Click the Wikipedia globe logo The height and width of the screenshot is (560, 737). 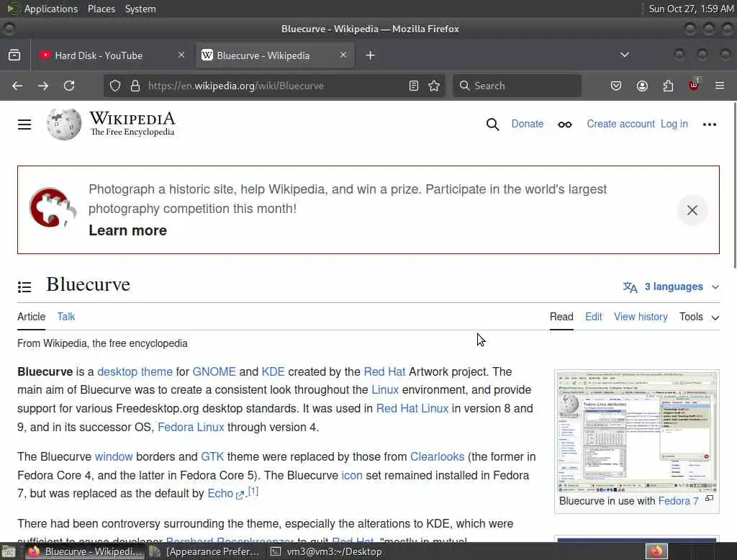(64, 124)
